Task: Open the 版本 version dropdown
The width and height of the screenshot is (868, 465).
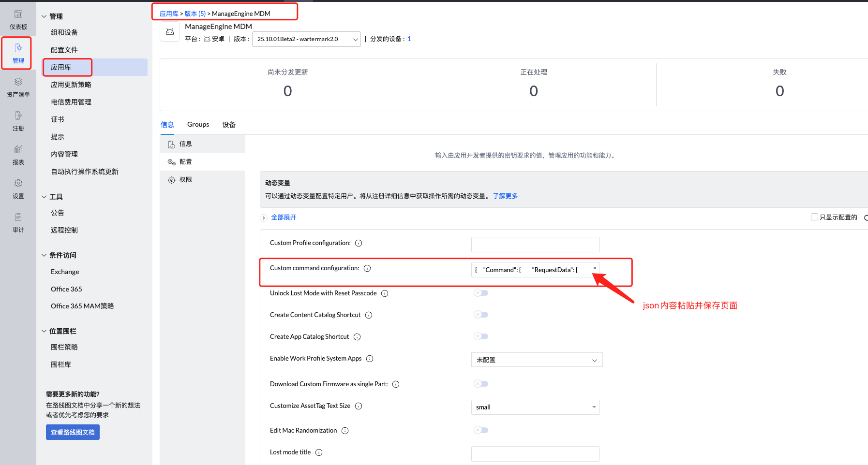Action: click(306, 39)
